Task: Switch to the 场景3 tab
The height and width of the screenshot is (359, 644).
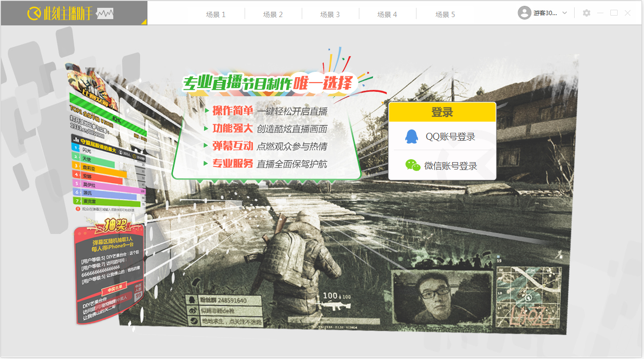Action: point(331,14)
